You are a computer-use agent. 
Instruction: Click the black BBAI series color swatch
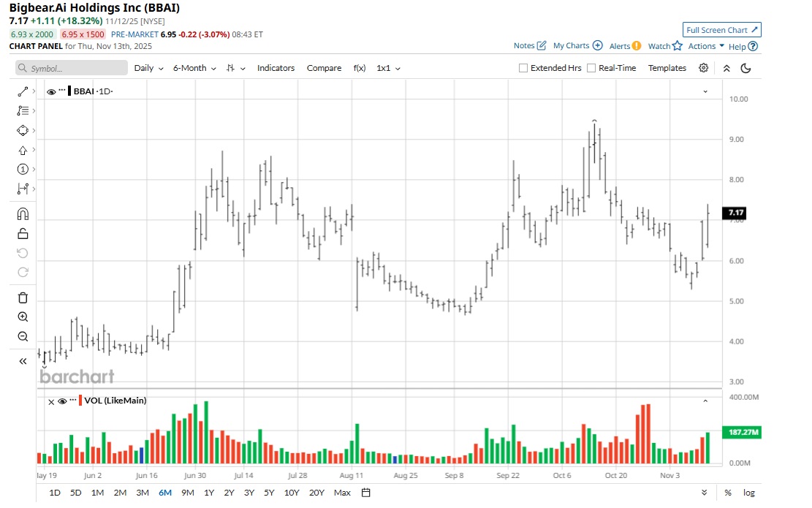tap(69, 91)
